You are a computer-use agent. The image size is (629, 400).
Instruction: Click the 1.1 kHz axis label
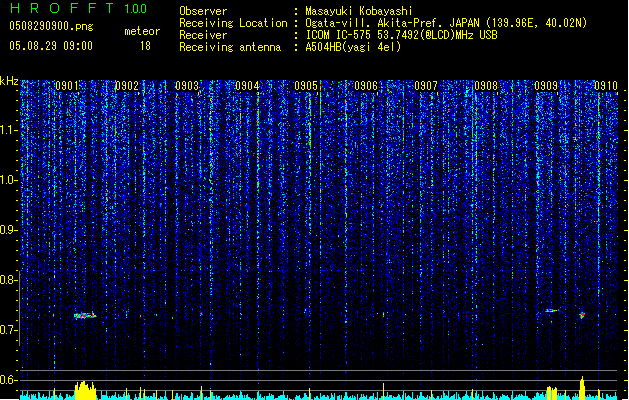click(x=9, y=130)
